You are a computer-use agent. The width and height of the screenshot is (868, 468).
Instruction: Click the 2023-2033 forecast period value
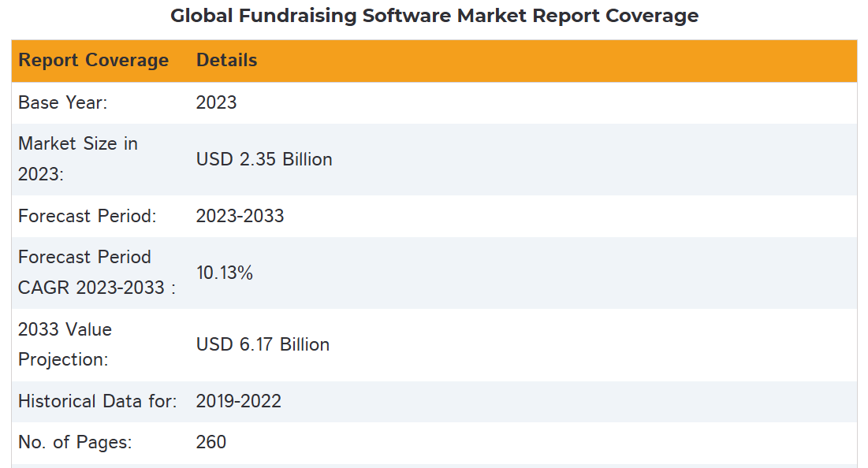(240, 216)
